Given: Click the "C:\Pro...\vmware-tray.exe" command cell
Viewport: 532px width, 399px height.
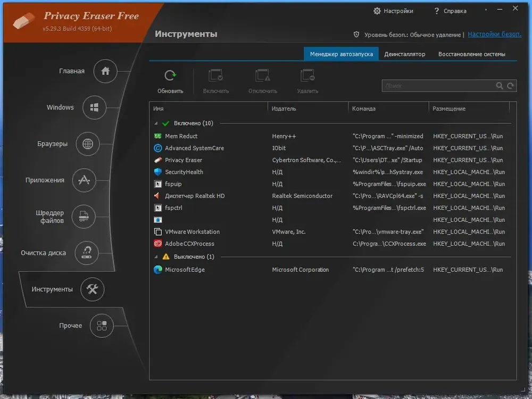Looking at the screenshot, I should coord(388,232).
